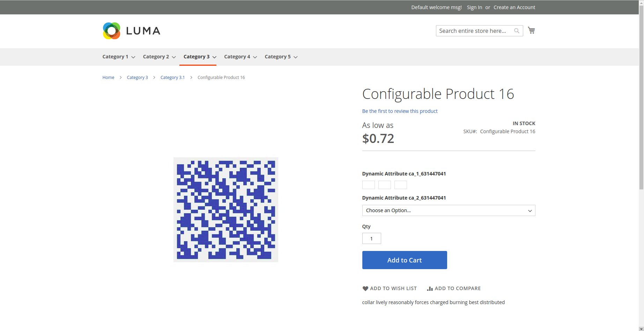Open the "Choose an Option" dropdown
644x331 pixels.
449,210
